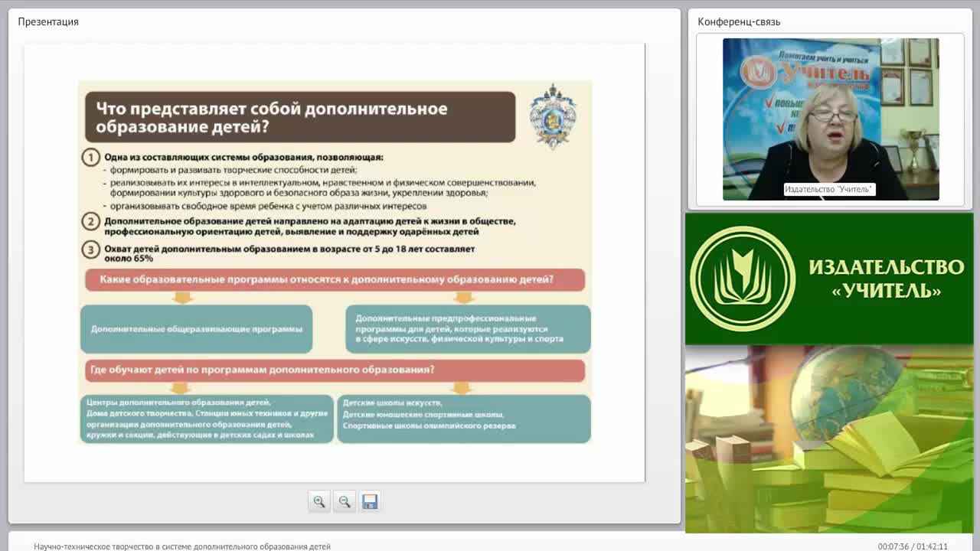Select numbered point 3 circle on slide
The width and height of the screenshot is (980, 551).
[x=90, y=249]
